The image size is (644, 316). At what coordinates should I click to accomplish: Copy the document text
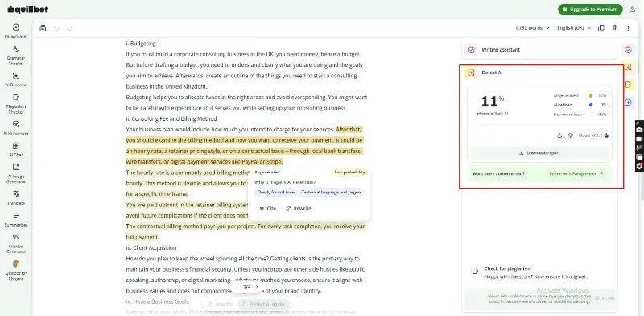pos(601,28)
